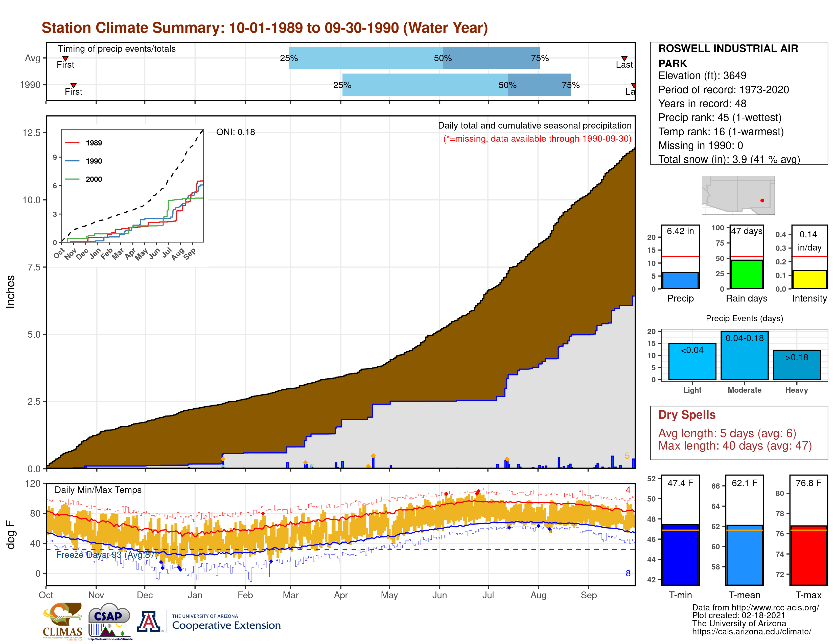This screenshot has width=834, height=644.
Task: Click the Plot created: 02-18-2021 text
Action: point(738,615)
